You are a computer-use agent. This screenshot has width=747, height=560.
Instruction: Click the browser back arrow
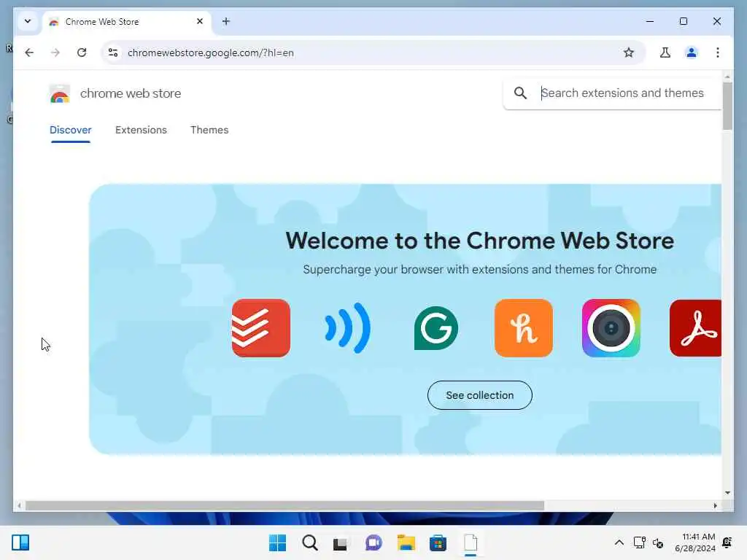(29, 52)
